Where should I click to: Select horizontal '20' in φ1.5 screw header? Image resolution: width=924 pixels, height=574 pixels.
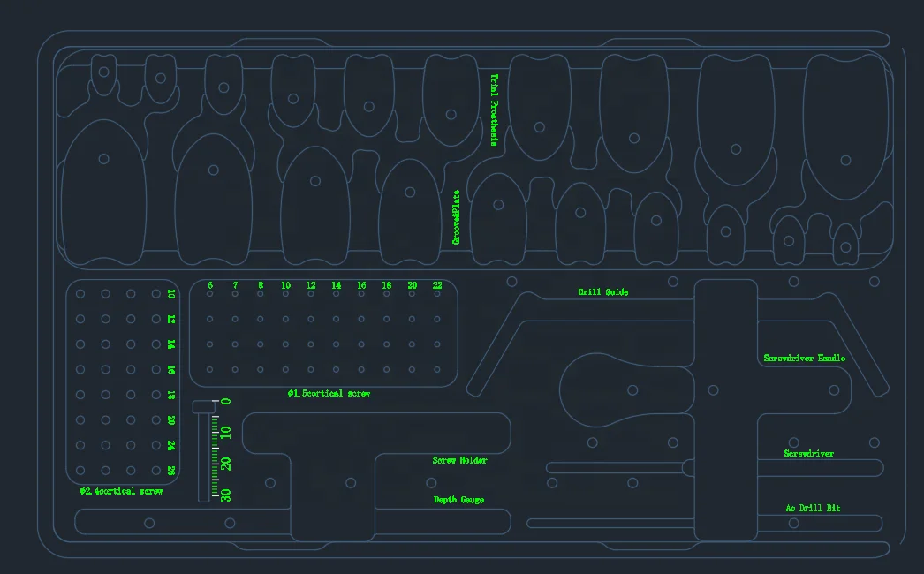point(412,285)
